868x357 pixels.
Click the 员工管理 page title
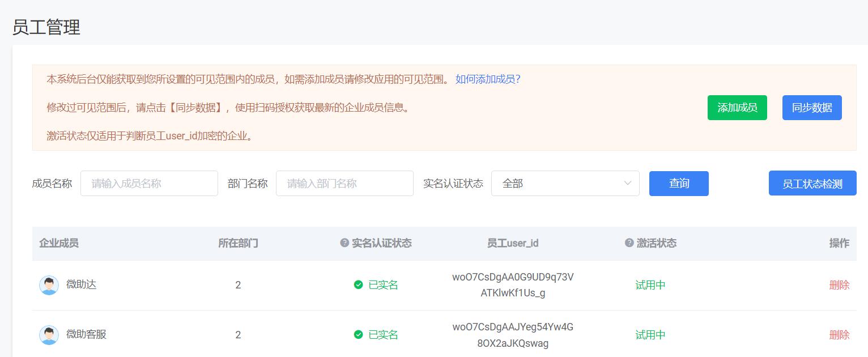[46, 27]
